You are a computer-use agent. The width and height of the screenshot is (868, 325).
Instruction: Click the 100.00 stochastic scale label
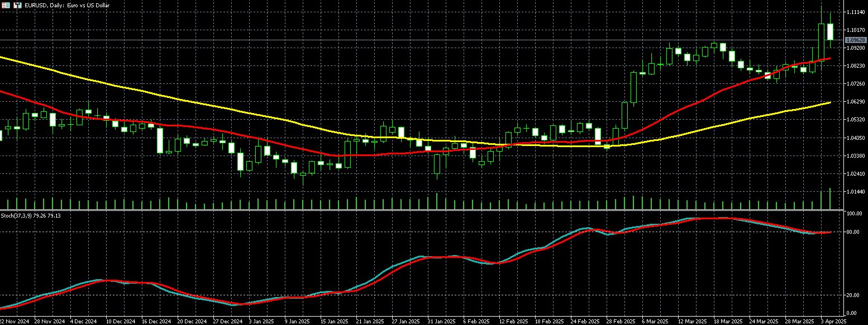click(854, 214)
